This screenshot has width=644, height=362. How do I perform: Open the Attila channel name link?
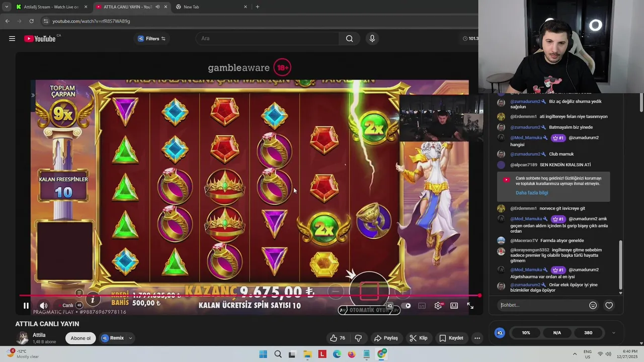coord(39,335)
